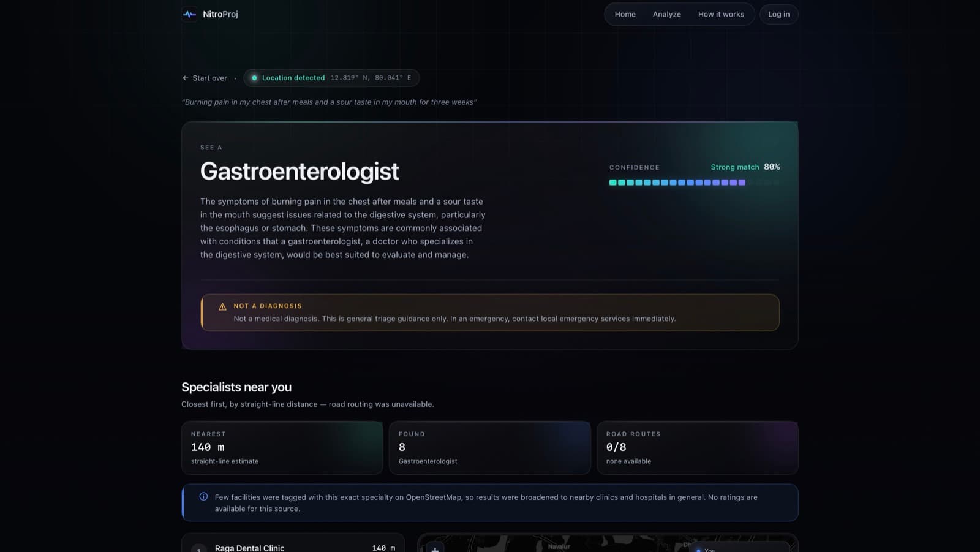Click the Location detected coordinates pill
Screen dimensions: 980x552
331,78
